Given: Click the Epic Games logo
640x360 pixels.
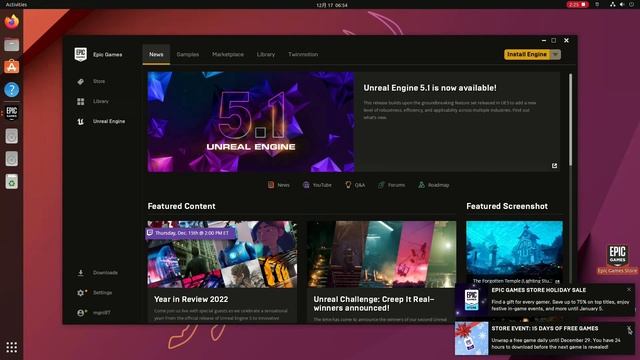Looking at the screenshot, I should tap(80, 54).
